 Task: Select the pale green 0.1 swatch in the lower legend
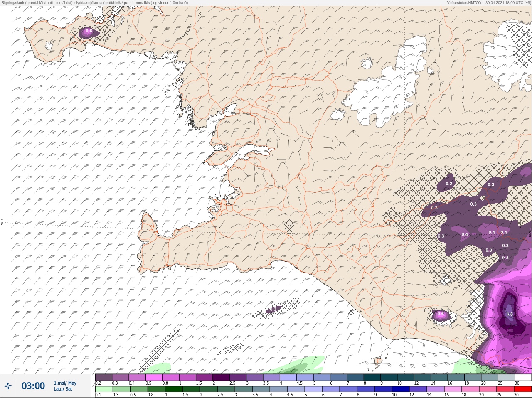pyautogui.click(x=104, y=389)
